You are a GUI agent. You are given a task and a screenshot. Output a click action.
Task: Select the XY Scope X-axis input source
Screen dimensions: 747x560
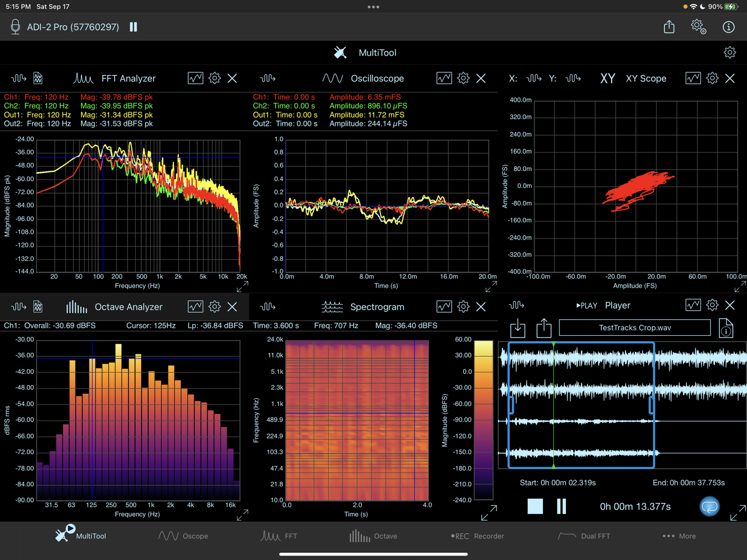533,78
